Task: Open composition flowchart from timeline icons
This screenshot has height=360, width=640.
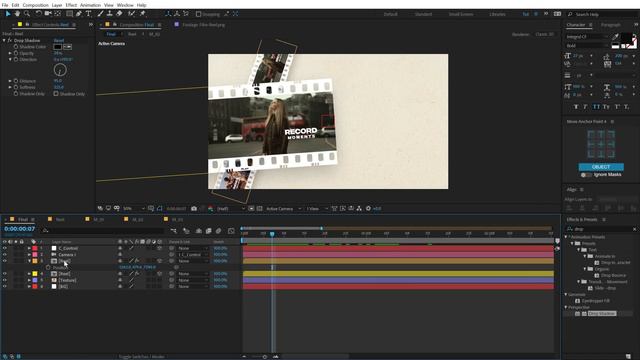Action: [x=174, y=231]
